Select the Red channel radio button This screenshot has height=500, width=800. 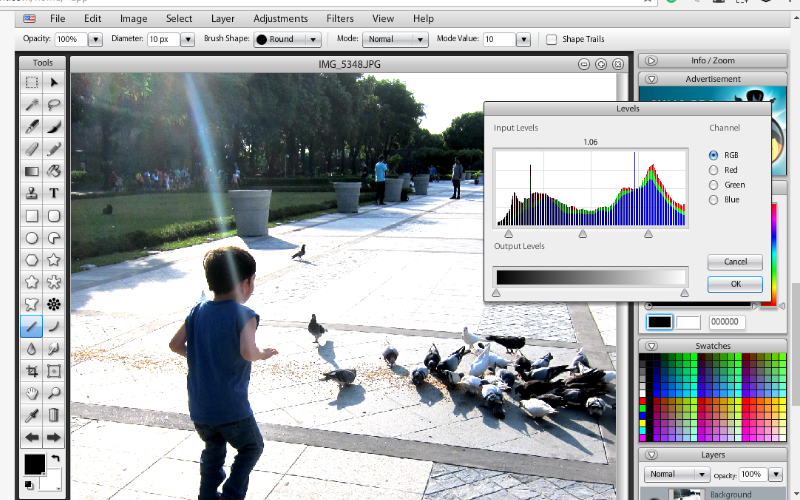point(713,170)
